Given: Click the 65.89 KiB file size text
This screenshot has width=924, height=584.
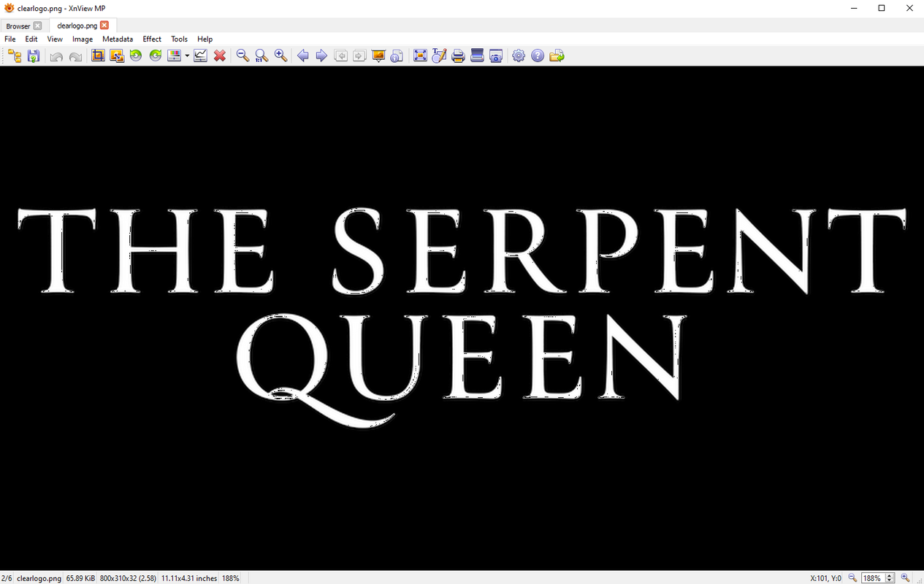Looking at the screenshot, I should (80, 578).
